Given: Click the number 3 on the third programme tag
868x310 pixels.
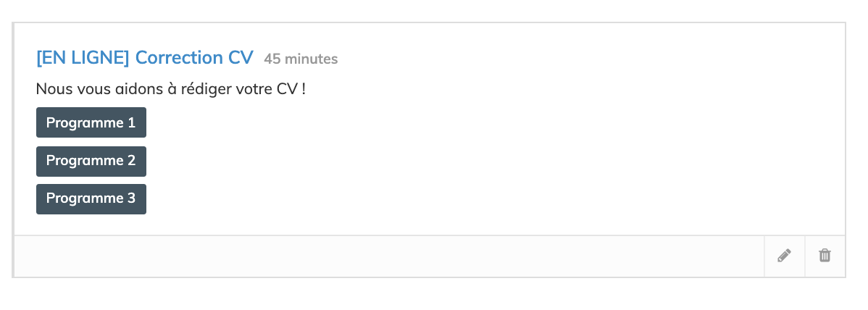Looking at the screenshot, I should coord(131,198).
